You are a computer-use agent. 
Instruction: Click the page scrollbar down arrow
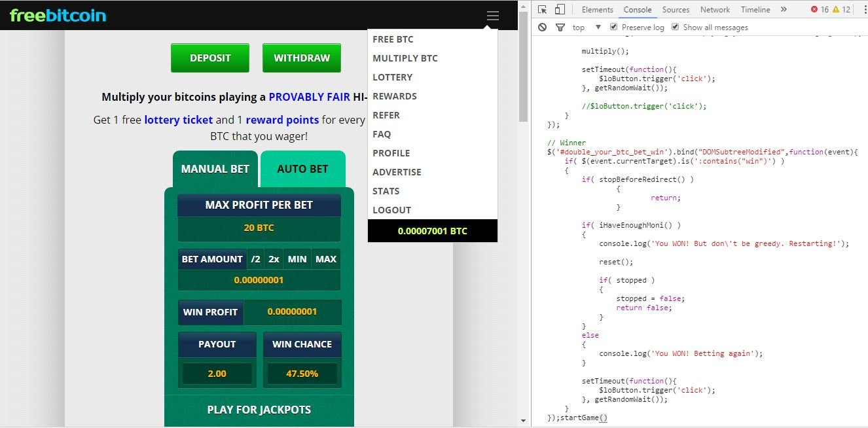click(x=523, y=421)
